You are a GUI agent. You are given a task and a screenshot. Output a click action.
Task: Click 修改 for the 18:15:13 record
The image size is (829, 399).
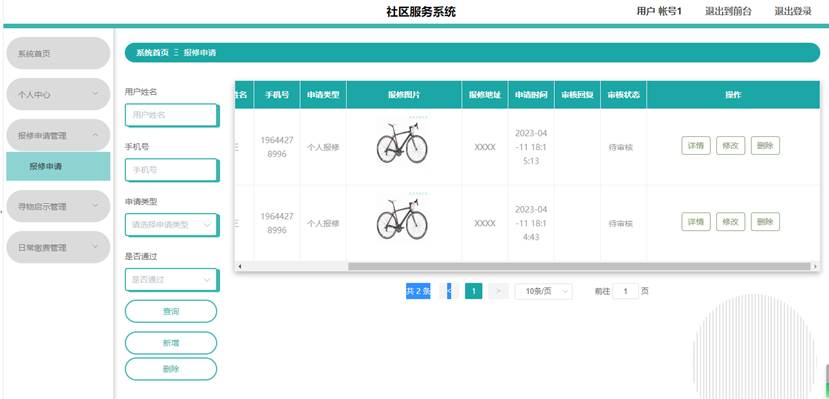(x=731, y=146)
